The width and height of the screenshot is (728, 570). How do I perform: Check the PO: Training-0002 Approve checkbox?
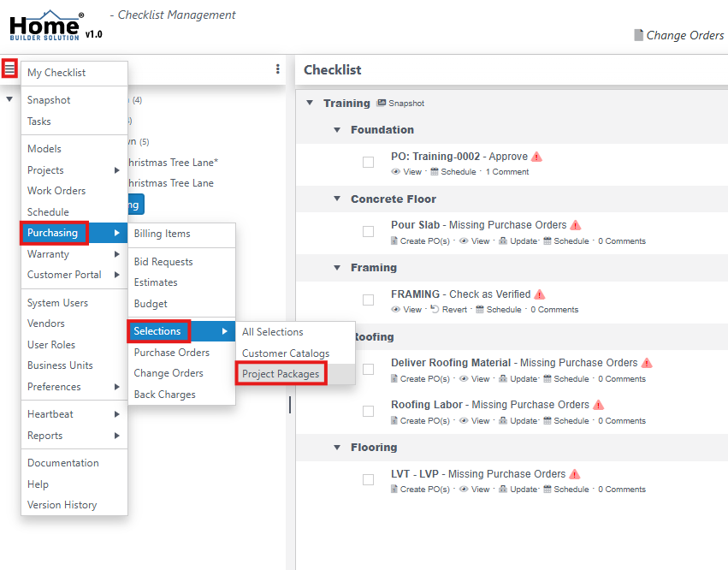pyautogui.click(x=368, y=162)
